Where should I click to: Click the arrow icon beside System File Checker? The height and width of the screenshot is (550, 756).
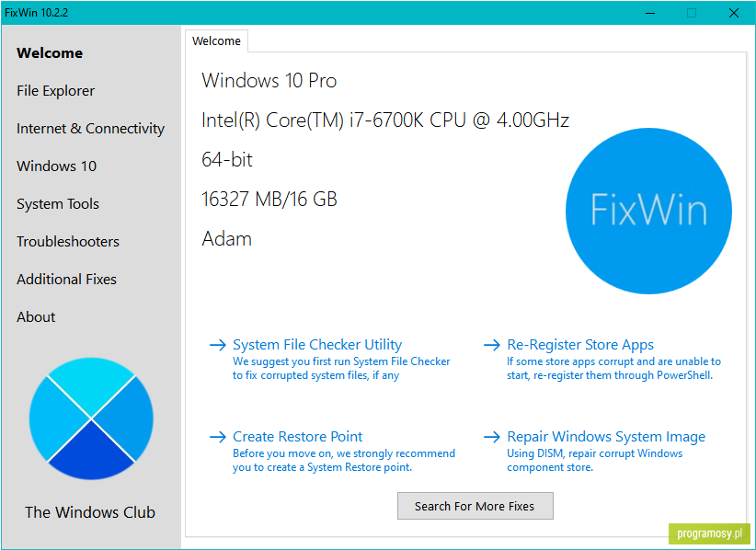(218, 345)
